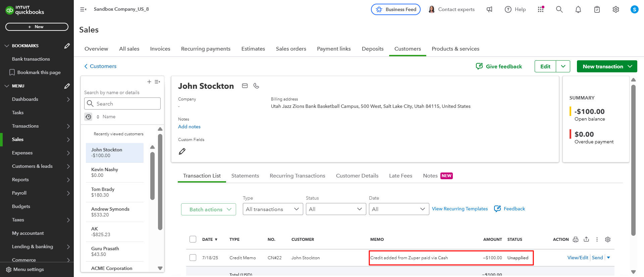Open the Recurring Transactions tab
Screen dimensions: 644x277
298,176
